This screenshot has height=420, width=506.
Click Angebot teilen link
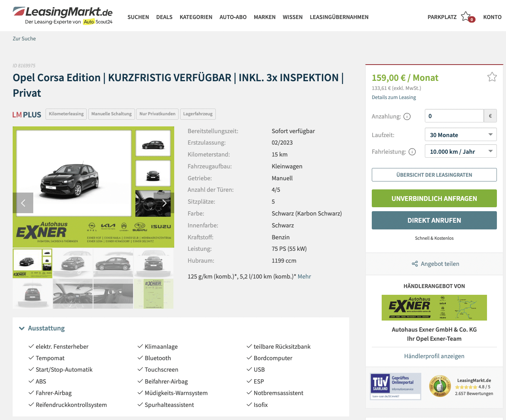440,264
